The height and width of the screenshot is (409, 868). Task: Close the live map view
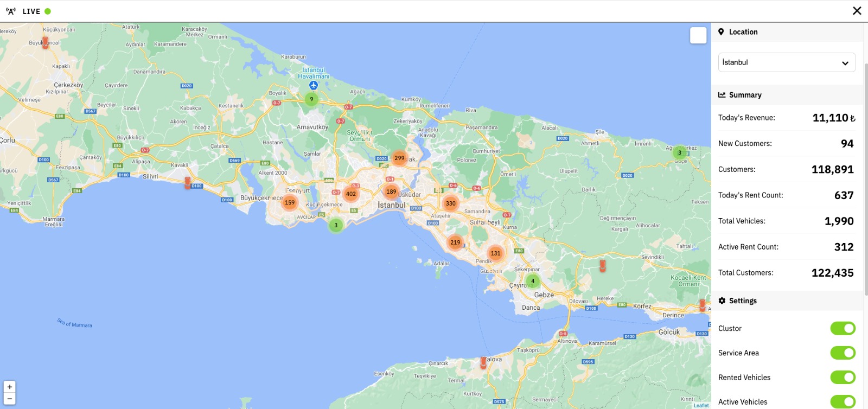(857, 11)
